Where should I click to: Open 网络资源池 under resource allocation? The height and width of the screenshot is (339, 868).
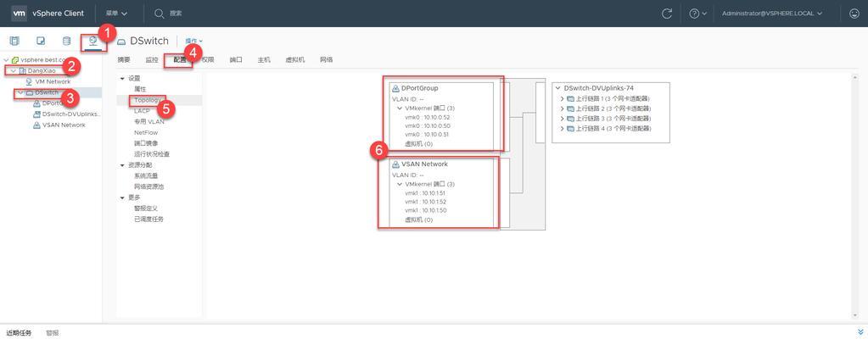[149, 187]
